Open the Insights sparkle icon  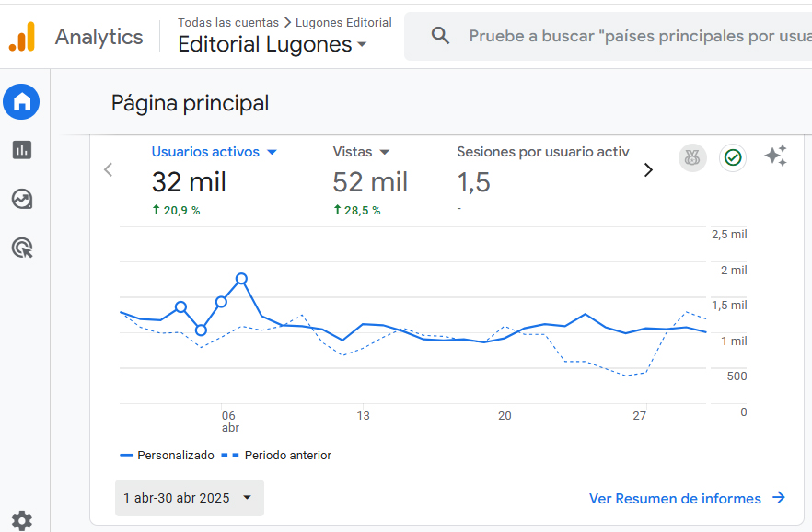(776, 156)
